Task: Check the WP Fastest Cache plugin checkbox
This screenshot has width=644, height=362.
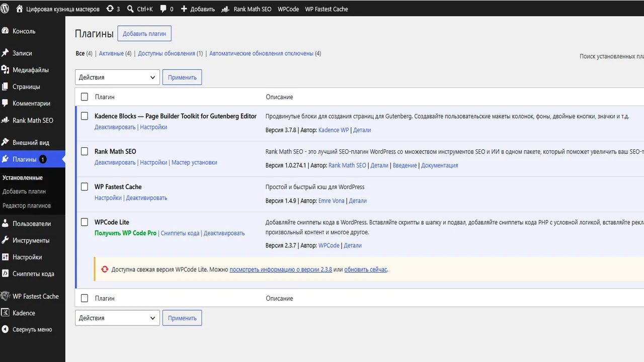Action: [85, 187]
